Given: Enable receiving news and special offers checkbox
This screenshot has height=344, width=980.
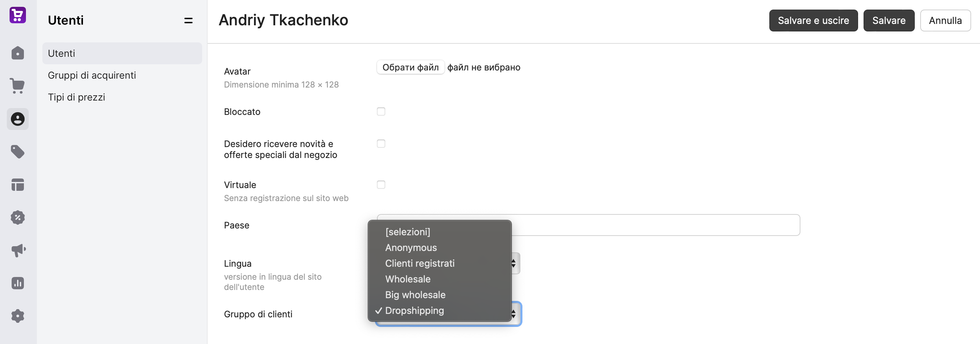Looking at the screenshot, I should [381, 144].
